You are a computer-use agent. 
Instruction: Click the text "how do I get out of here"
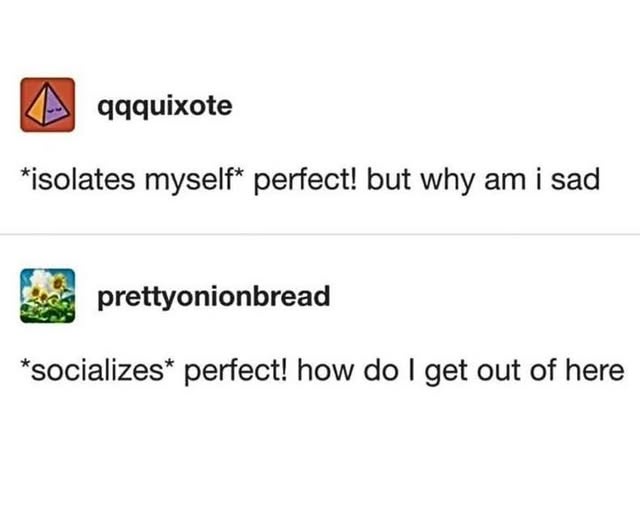coord(461,371)
